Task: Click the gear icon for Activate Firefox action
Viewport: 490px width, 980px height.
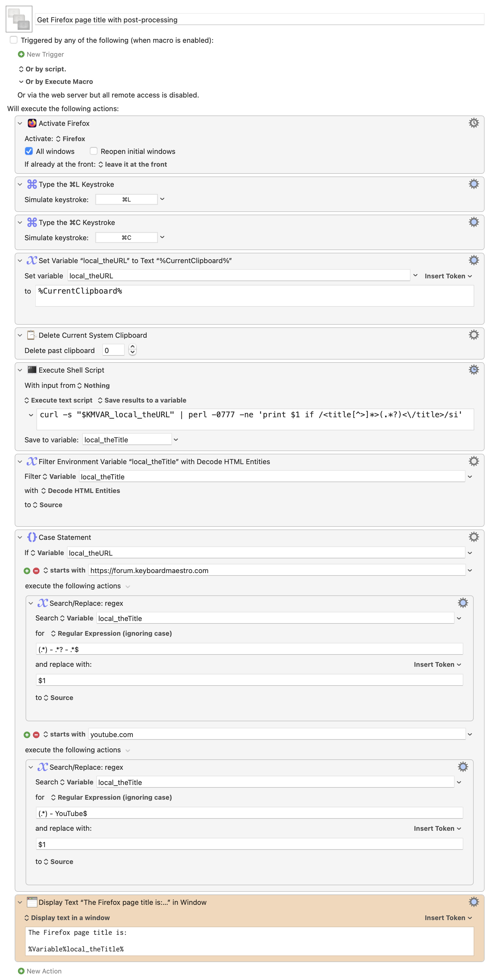Action: pyautogui.click(x=473, y=123)
